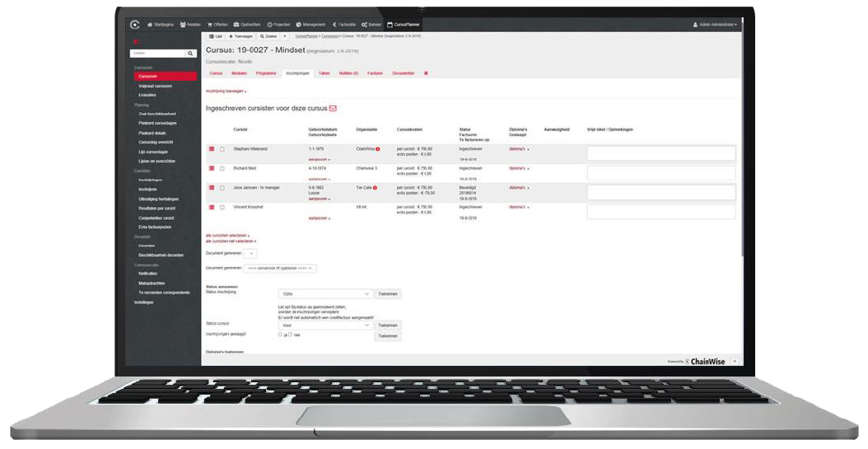
Task: Open the row menu icon for Stephani Hillebrand
Action: coord(212,149)
